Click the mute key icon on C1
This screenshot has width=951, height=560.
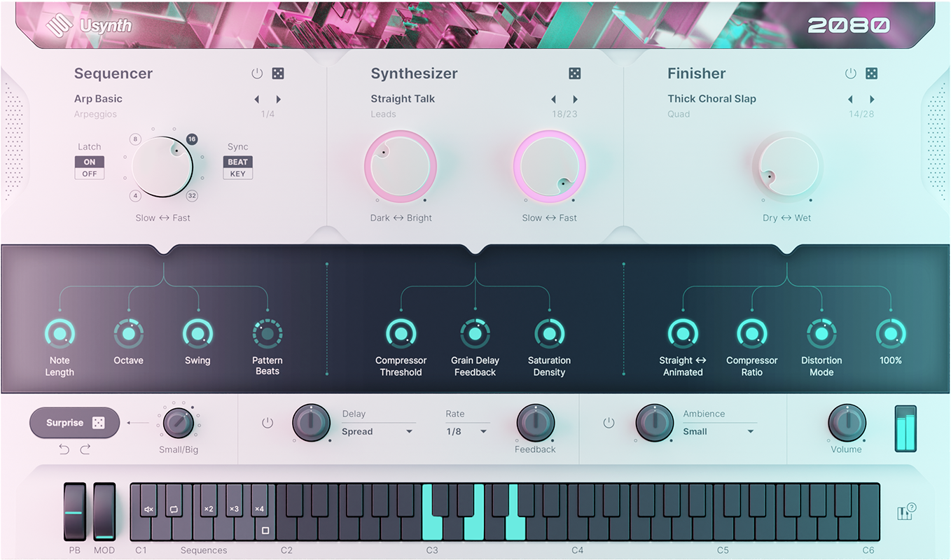(x=147, y=509)
